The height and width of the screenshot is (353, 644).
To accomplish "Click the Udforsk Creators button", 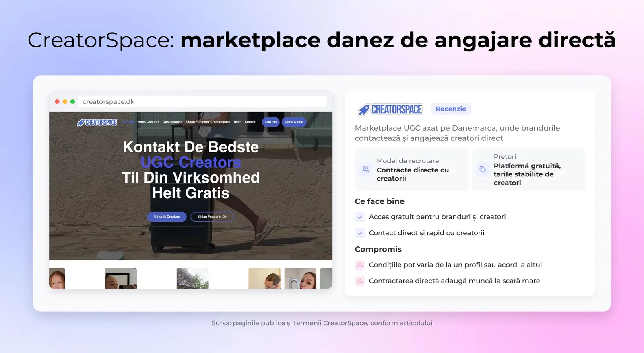I will click(167, 217).
